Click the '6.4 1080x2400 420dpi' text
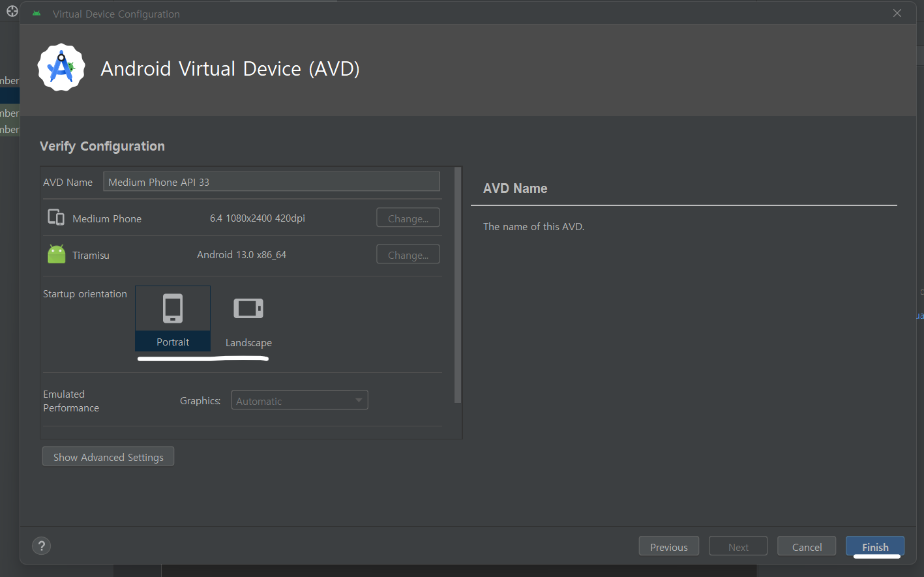The width and height of the screenshot is (924, 577). 258,218
